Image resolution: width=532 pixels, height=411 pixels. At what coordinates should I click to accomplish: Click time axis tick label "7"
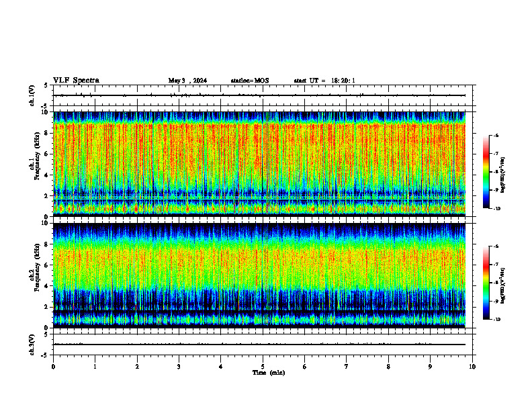coord(347,367)
